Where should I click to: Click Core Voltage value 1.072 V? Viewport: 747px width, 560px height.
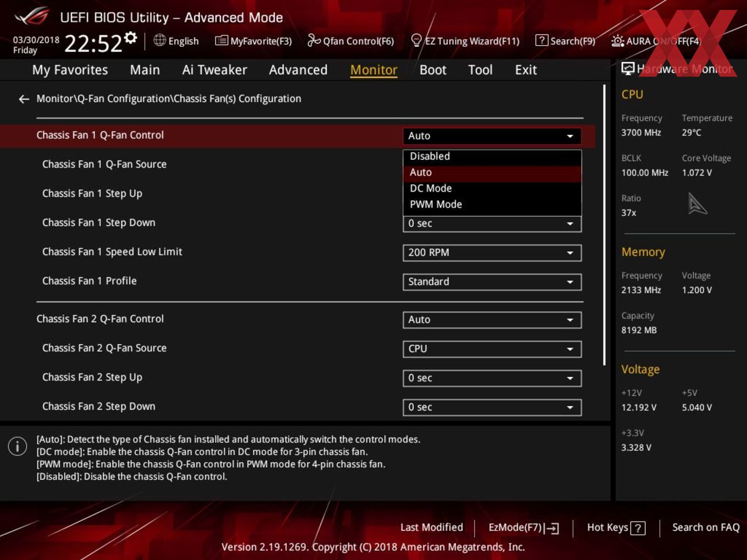(x=697, y=173)
